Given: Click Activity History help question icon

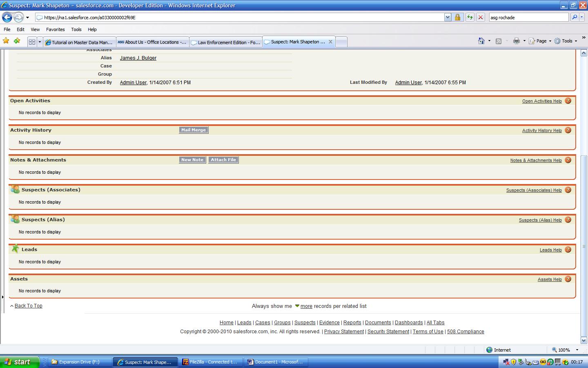Looking at the screenshot, I should coord(568,130).
